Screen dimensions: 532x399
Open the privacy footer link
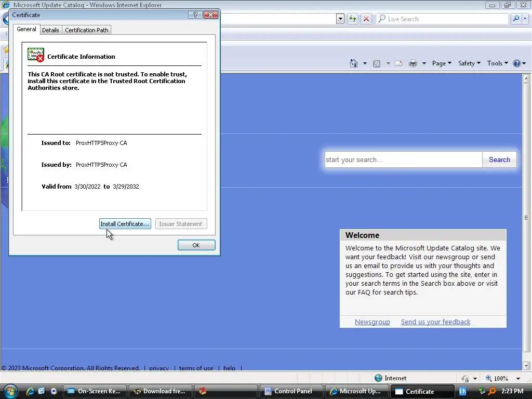pyautogui.click(x=159, y=368)
